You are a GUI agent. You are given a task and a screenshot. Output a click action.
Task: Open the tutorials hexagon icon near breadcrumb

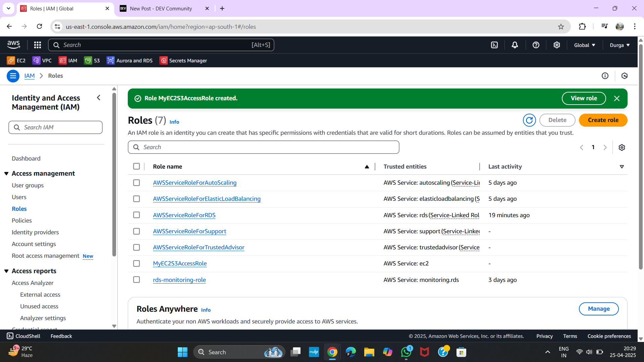(x=625, y=76)
